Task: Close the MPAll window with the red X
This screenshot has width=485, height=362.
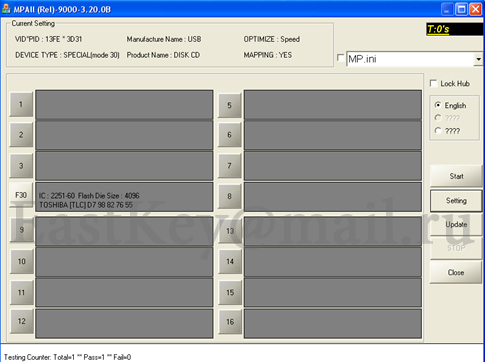Action: [x=476, y=9]
